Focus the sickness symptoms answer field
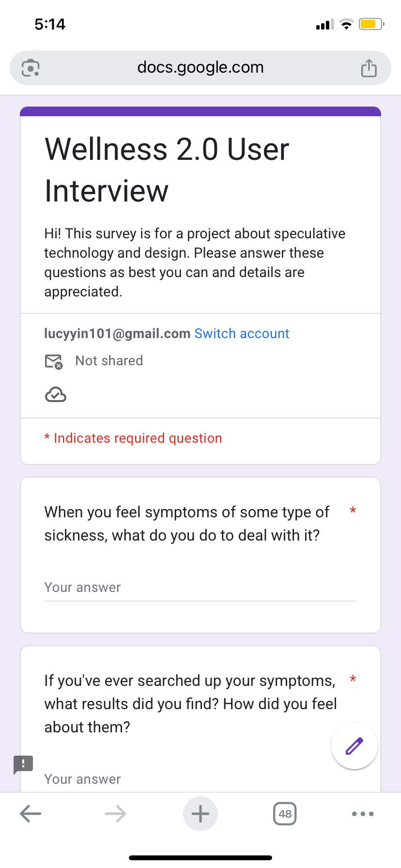Image resolution: width=401 pixels, height=868 pixels. (200, 588)
